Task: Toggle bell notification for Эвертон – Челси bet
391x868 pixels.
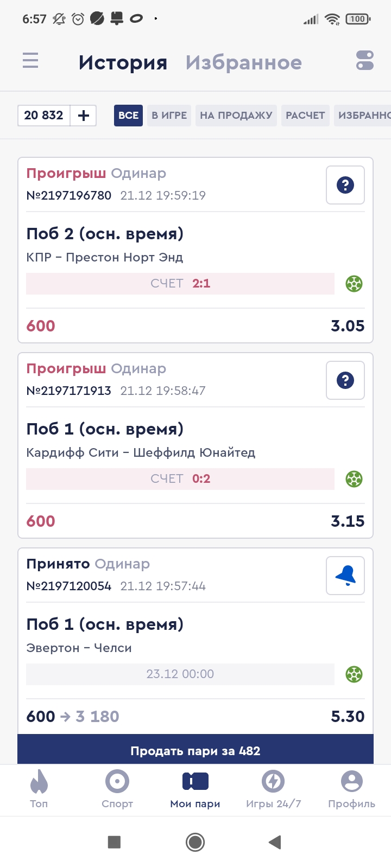Action: tap(345, 576)
